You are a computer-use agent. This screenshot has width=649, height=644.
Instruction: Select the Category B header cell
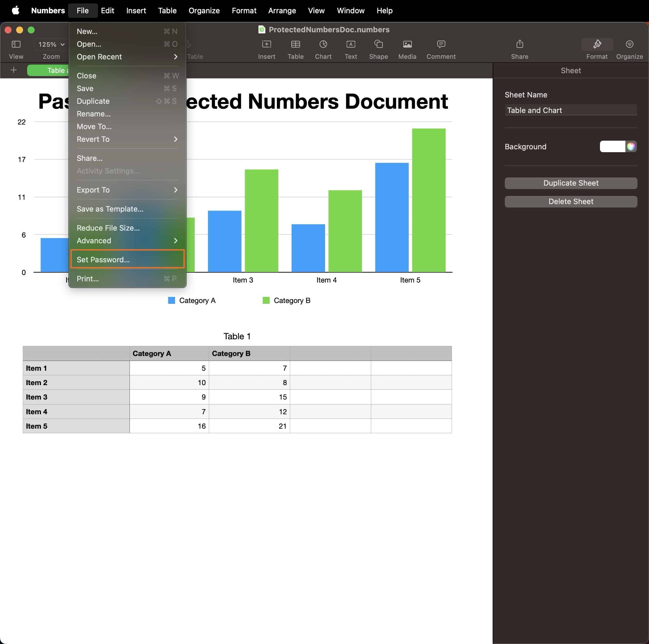point(249,353)
